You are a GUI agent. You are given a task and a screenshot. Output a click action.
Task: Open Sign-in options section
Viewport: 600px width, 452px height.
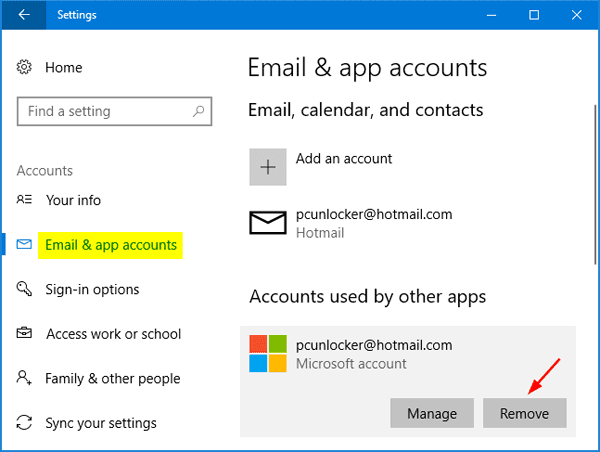coord(92,289)
